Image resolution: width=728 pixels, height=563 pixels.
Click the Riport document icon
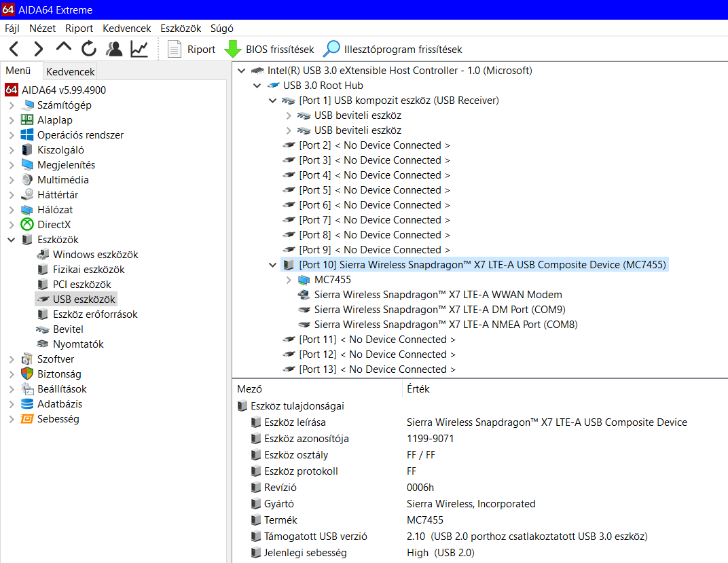[x=174, y=49]
